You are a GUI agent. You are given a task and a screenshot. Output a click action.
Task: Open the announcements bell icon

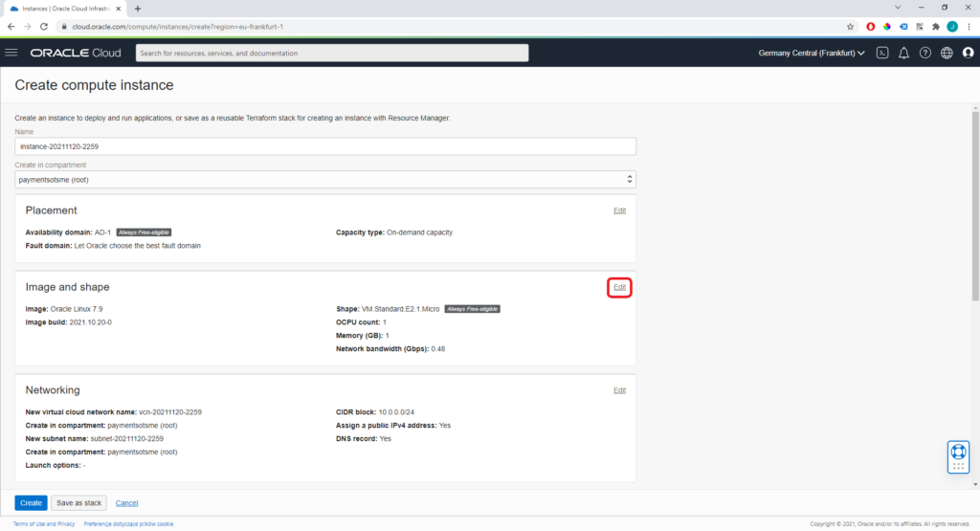click(x=903, y=54)
